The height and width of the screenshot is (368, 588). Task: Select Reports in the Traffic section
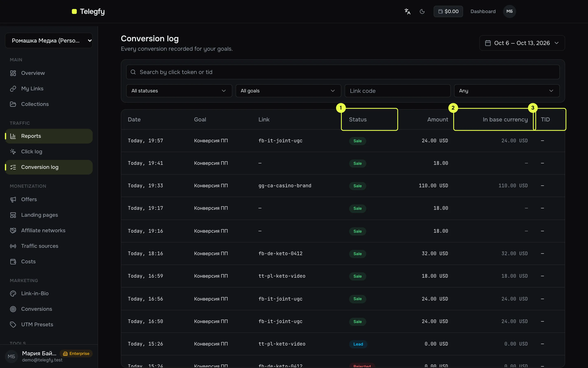[x=49, y=136]
